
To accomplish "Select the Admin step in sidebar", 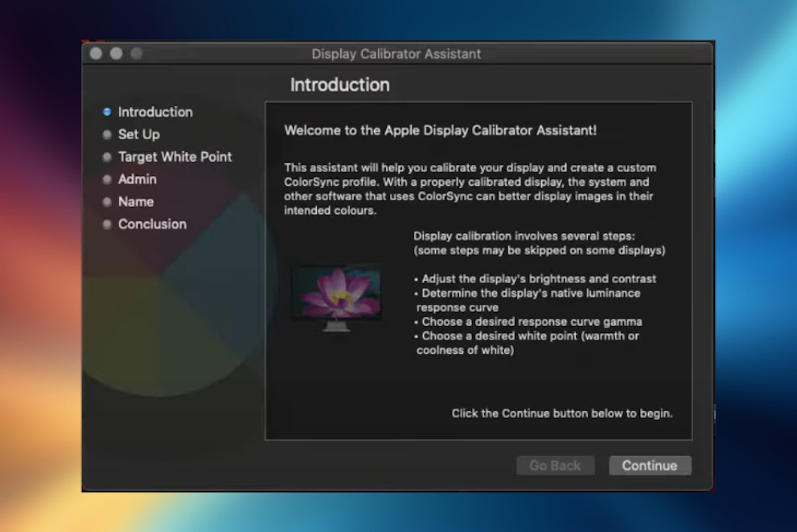I will (x=137, y=179).
